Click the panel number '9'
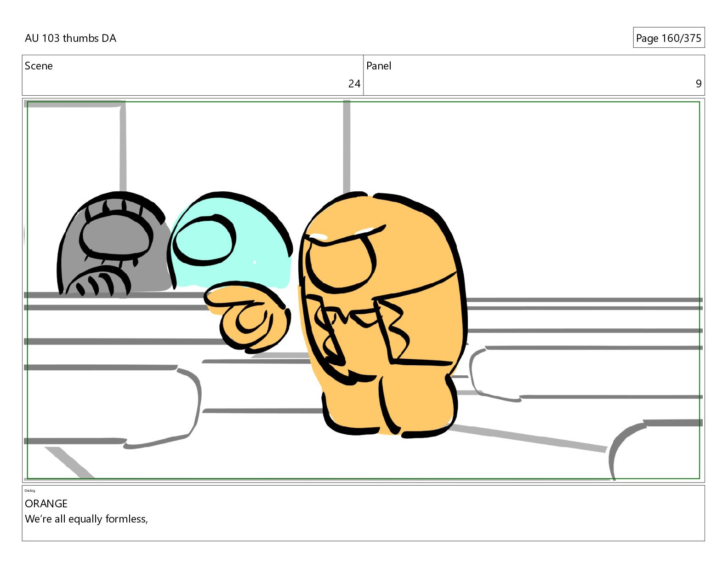This screenshot has width=728, height=563. [698, 84]
